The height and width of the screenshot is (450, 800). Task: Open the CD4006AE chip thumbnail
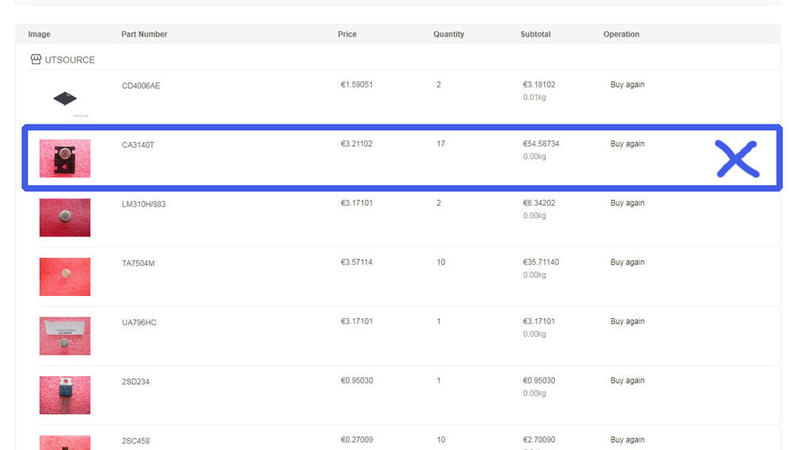[x=65, y=98]
